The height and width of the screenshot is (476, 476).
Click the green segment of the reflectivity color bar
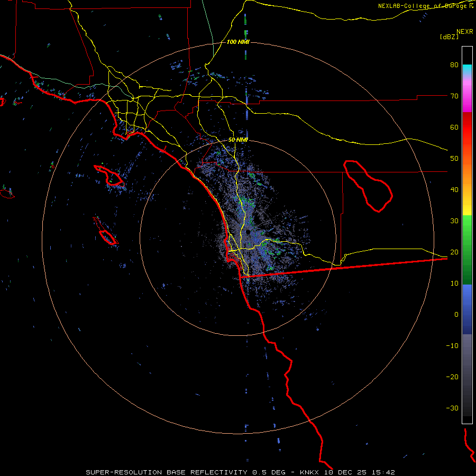pyautogui.click(x=467, y=250)
